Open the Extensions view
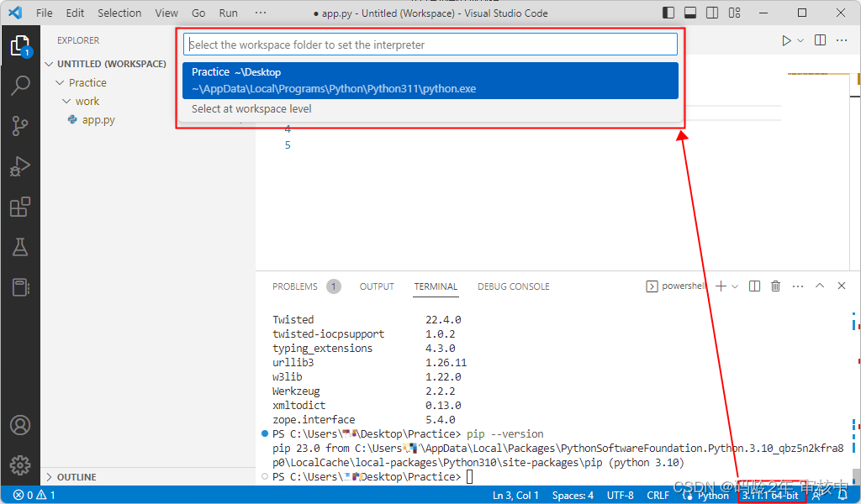Screen dimensions: 861x504 pyautogui.click(x=20, y=207)
